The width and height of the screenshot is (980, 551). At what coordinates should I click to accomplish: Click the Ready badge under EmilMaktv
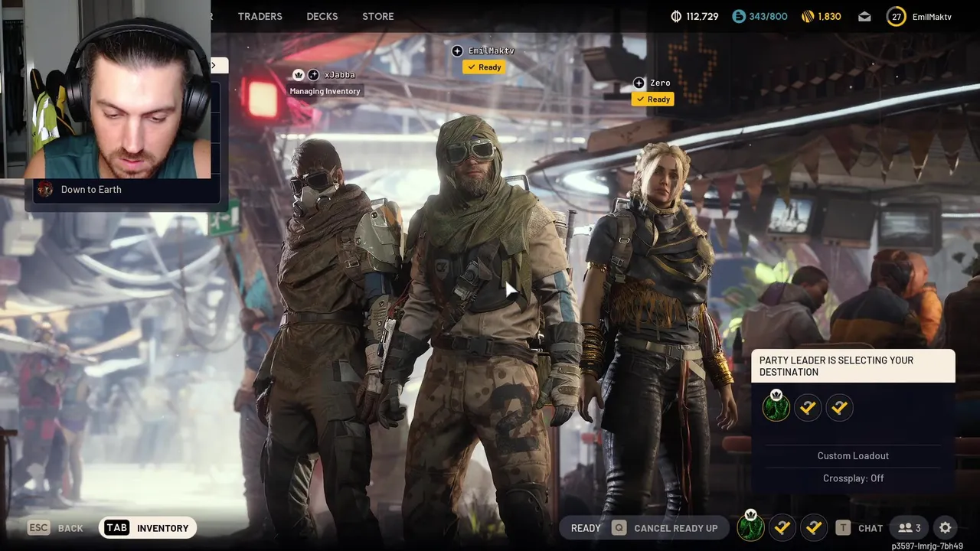pyautogui.click(x=484, y=67)
